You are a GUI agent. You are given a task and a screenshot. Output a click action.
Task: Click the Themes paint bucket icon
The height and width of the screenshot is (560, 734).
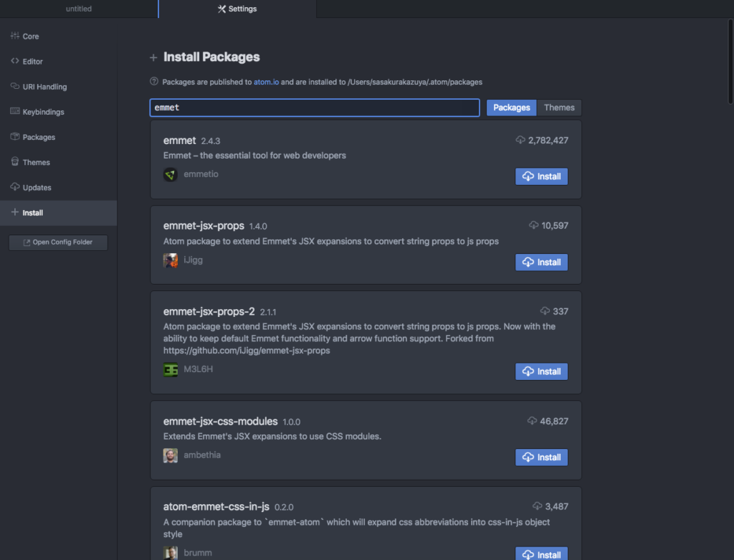click(15, 161)
